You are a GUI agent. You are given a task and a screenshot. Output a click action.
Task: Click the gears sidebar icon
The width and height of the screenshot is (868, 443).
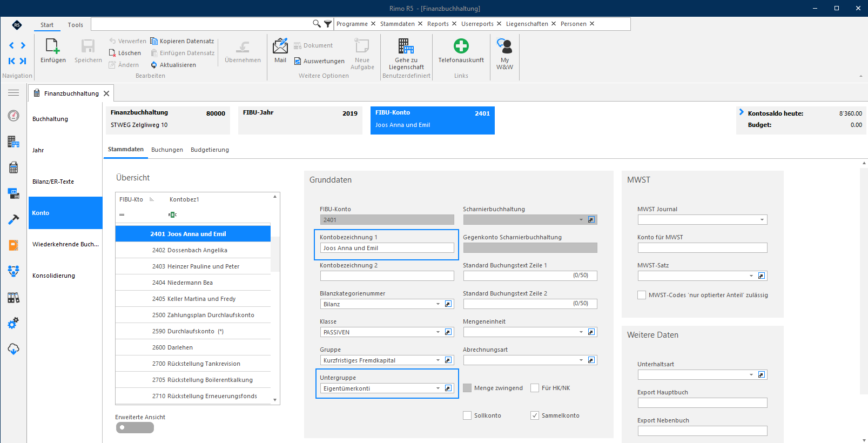(x=14, y=323)
